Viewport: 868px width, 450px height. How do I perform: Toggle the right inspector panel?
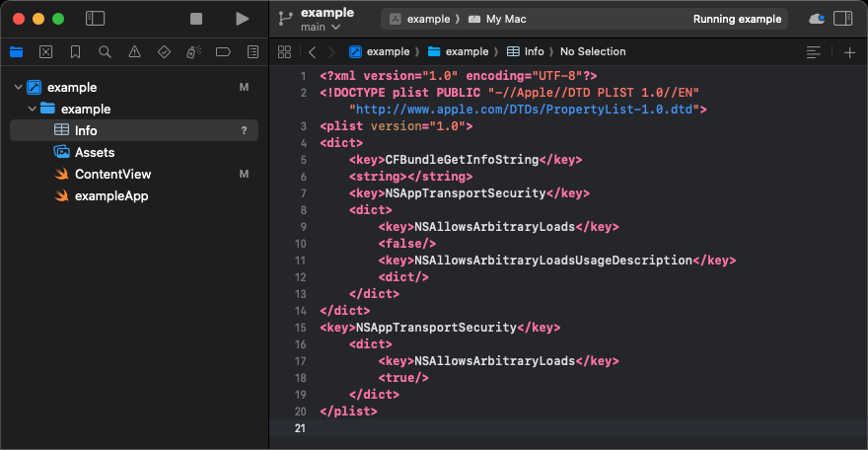842,19
